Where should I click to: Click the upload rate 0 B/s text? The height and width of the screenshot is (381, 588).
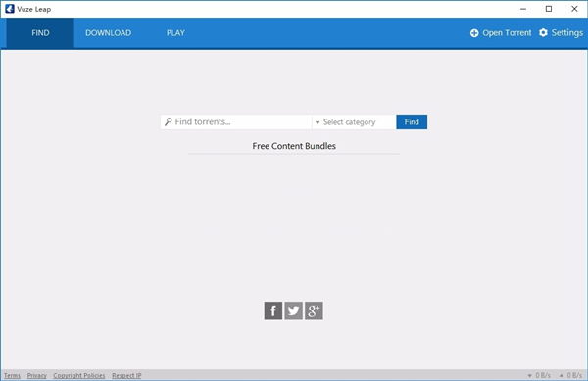pos(574,375)
